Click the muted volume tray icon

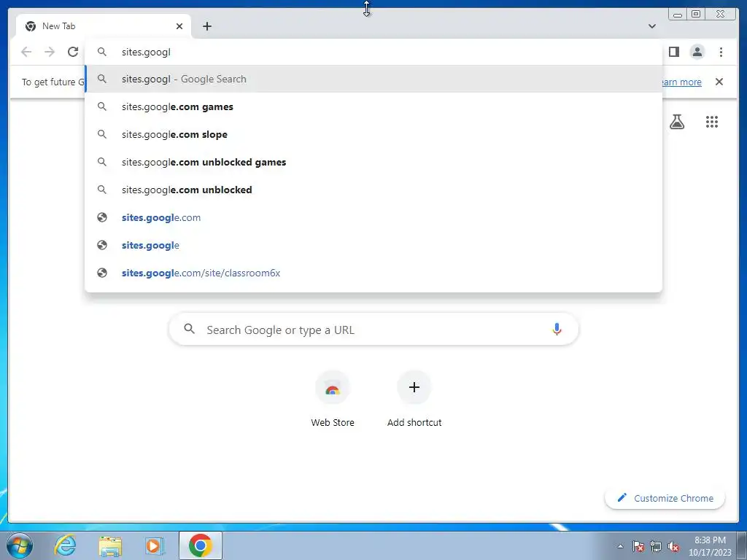(x=673, y=546)
